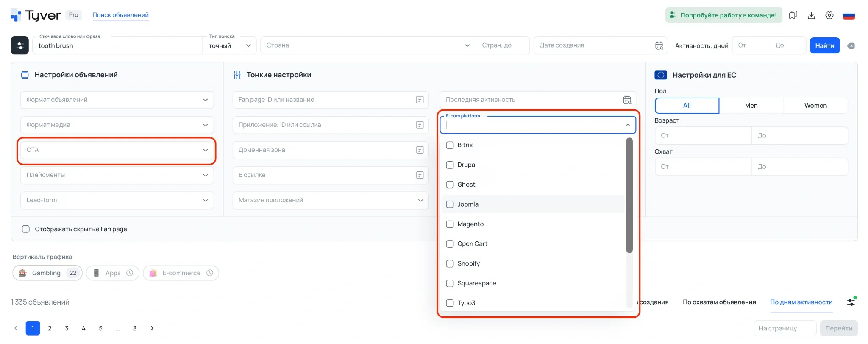Click the platform list scrollbar
Viewport: 868px width, 344px height.
629,195
